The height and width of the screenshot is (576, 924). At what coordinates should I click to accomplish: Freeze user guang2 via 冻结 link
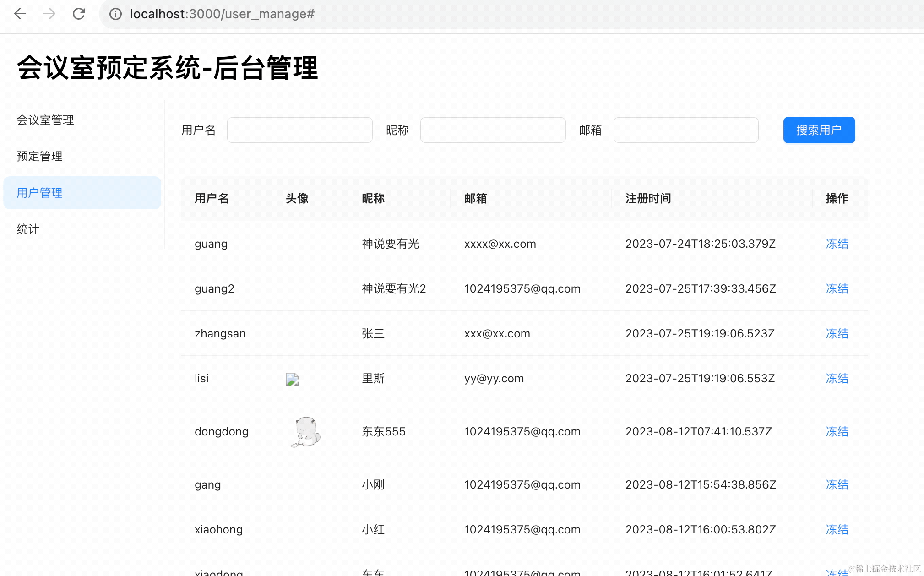[837, 288]
